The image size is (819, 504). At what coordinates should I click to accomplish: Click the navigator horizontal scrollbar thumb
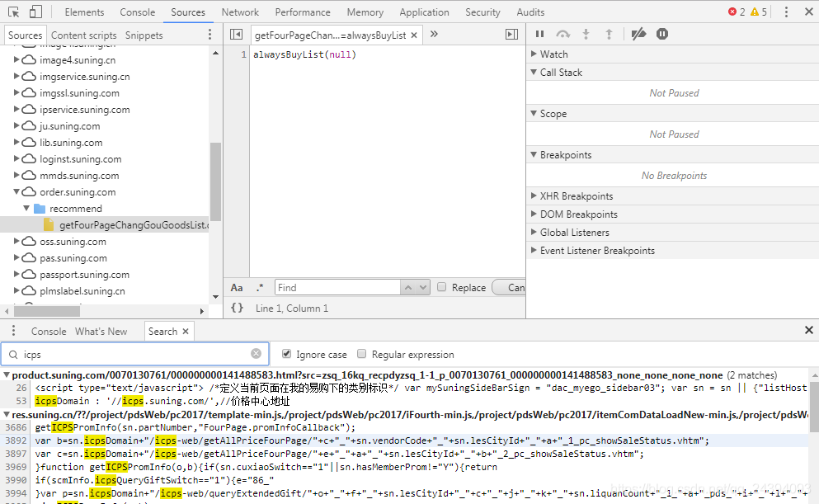[x=47, y=311]
